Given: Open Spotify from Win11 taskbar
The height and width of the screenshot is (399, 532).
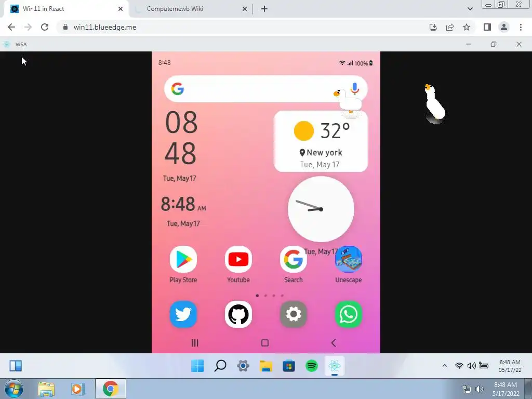Looking at the screenshot, I should coord(312,366).
